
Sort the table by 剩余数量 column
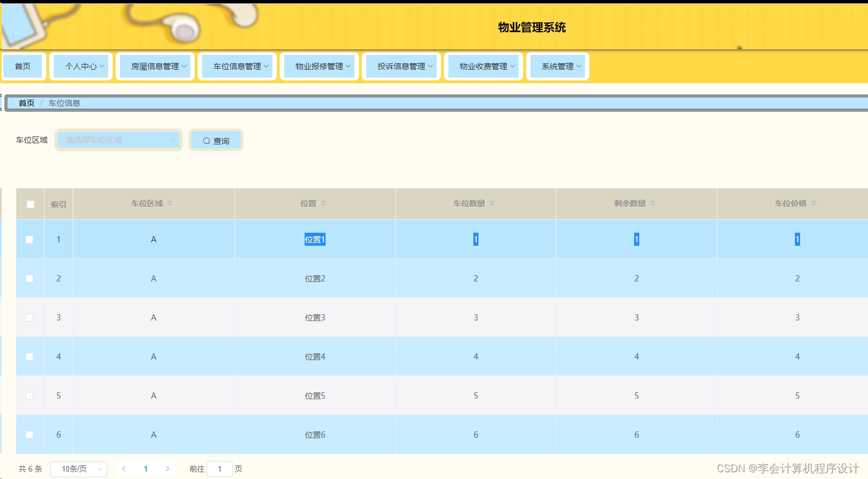[653, 203]
